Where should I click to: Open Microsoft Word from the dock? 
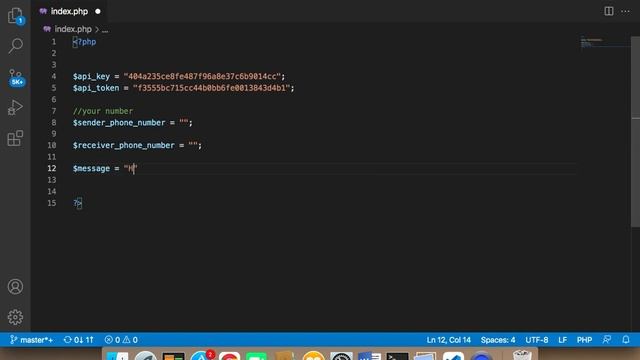click(x=369, y=356)
